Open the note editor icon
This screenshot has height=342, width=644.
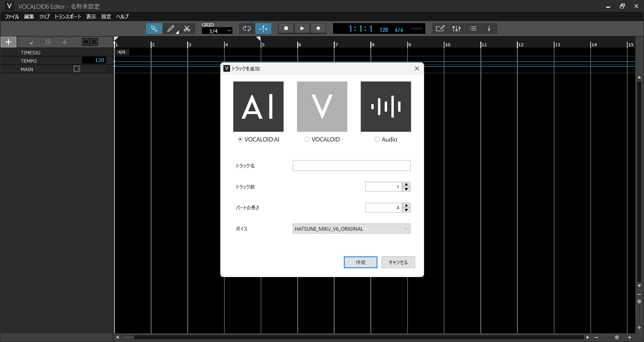pos(440,28)
